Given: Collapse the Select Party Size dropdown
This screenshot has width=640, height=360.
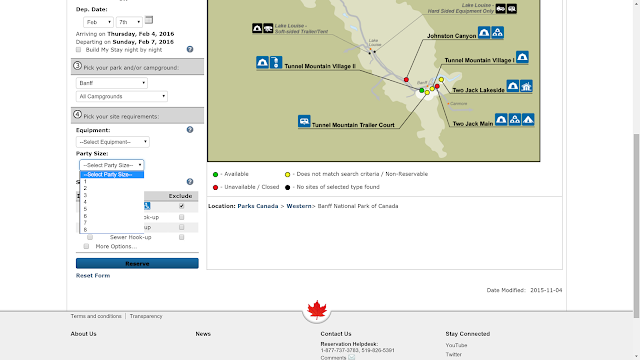Looking at the screenshot, I should 111,165.
